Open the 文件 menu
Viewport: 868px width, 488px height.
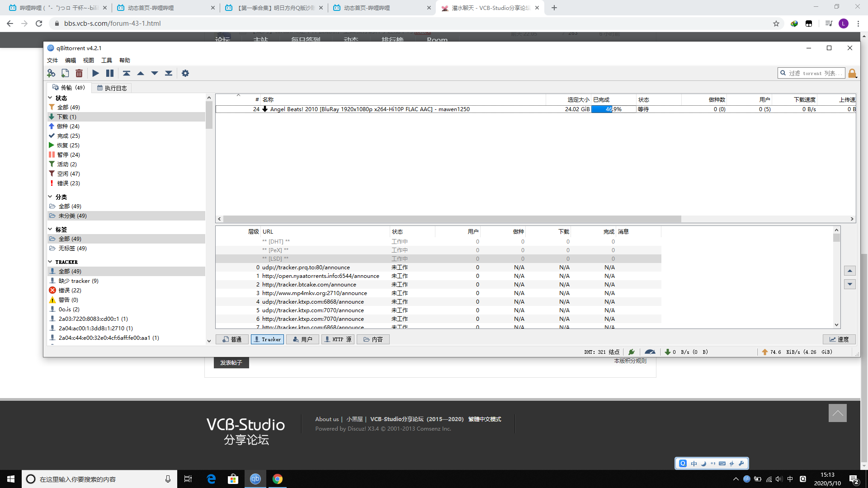[52, 60]
